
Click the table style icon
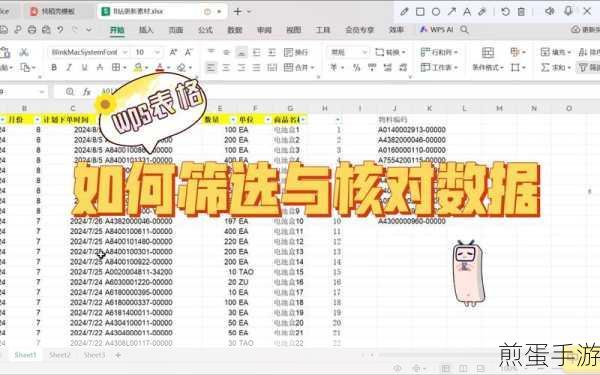pyautogui.click(x=517, y=52)
